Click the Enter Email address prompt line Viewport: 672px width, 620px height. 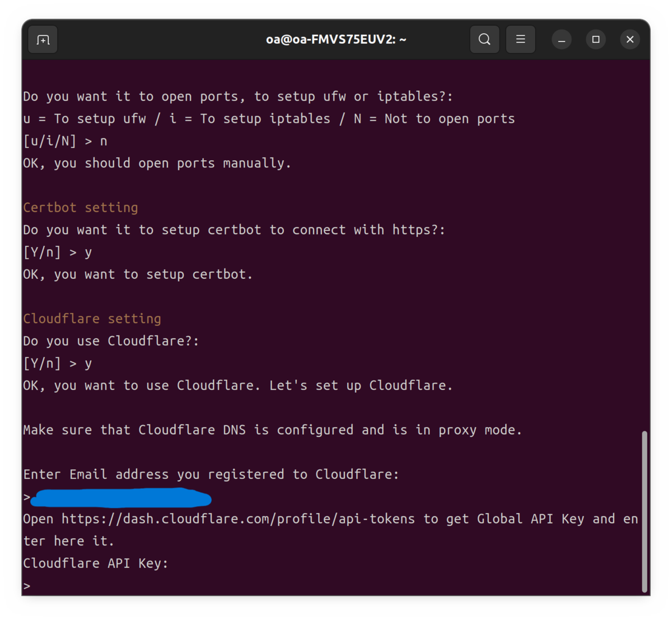coord(211,474)
